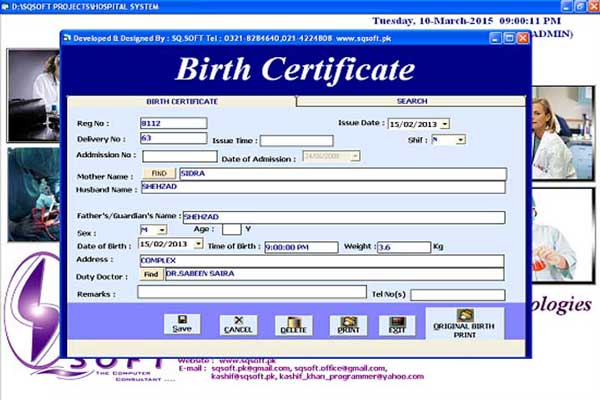Expand the Date of Birth date picker

click(x=198, y=243)
